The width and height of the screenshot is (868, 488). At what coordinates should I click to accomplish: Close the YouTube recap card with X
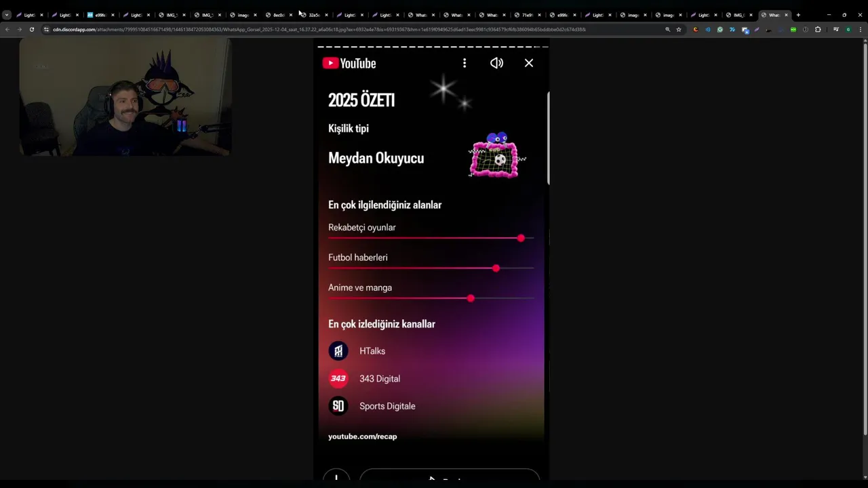(x=529, y=63)
